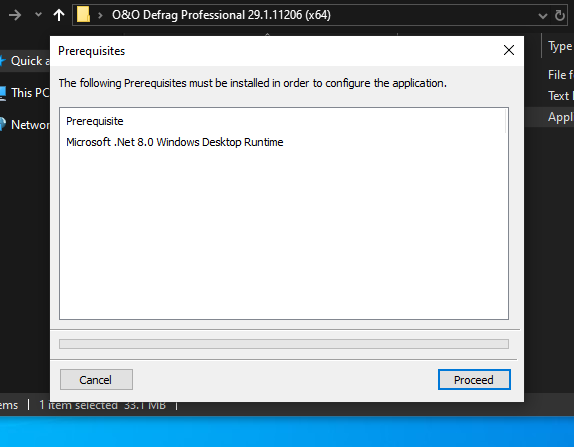Open Quick access in Explorer sidebar
574x447 pixels.
pyautogui.click(x=26, y=61)
